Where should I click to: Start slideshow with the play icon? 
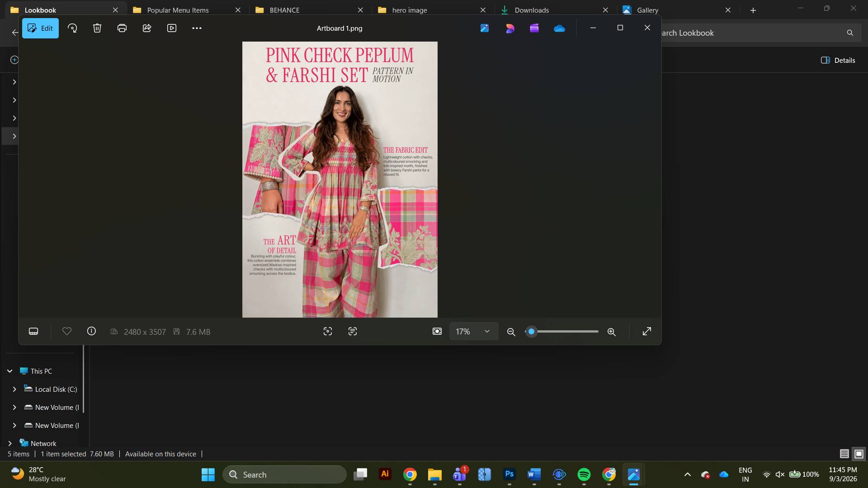pyautogui.click(x=172, y=28)
